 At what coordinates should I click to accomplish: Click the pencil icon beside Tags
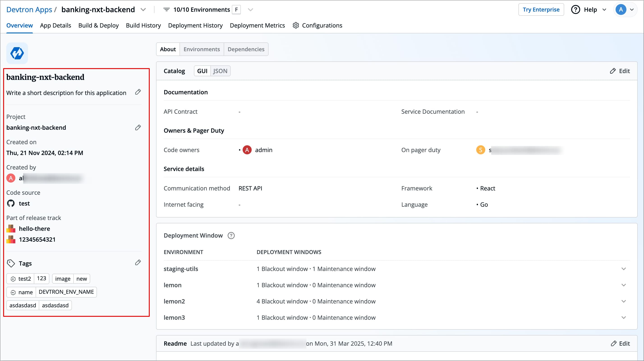138,262
